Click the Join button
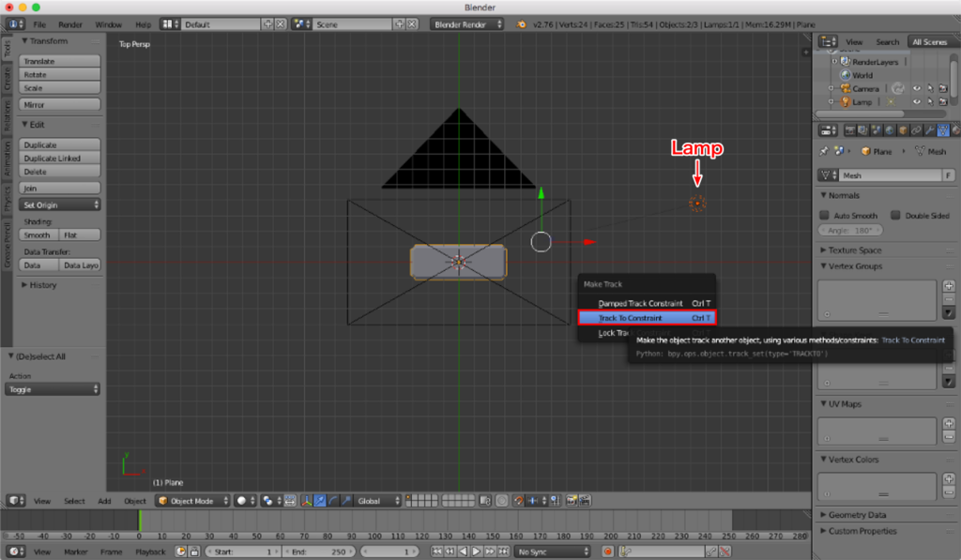Viewport: 961px width, 560px height. coord(59,189)
